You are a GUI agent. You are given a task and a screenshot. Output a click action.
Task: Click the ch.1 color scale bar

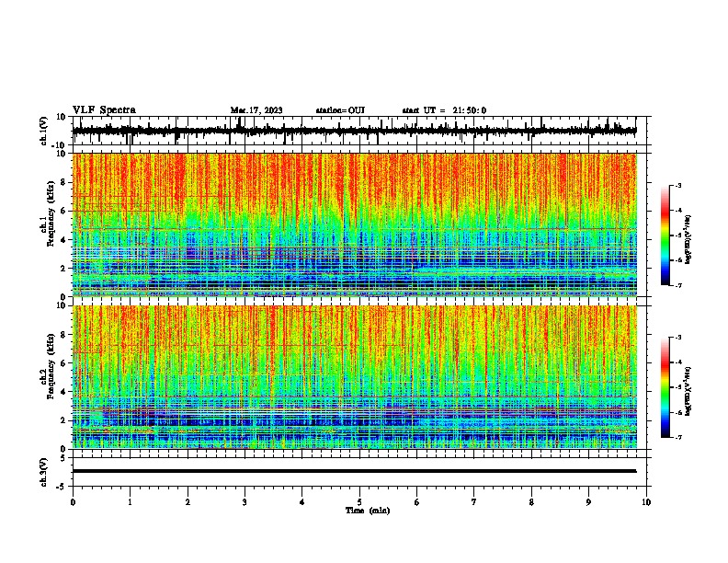point(665,236)
